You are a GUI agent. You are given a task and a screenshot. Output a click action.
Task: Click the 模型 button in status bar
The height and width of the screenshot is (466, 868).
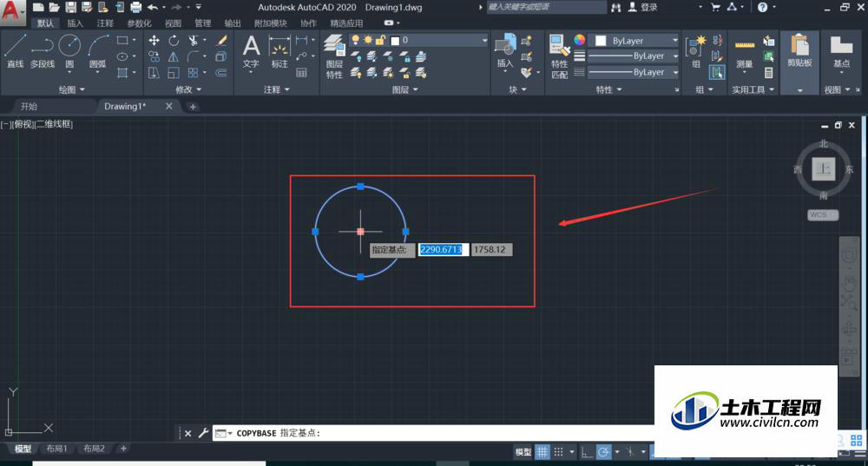523,452
